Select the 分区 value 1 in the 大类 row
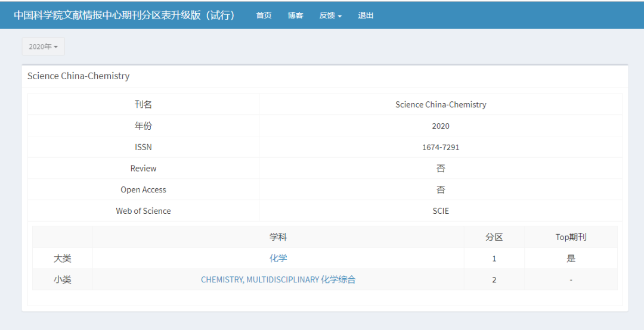644x330 pixels. pos(494,259)
